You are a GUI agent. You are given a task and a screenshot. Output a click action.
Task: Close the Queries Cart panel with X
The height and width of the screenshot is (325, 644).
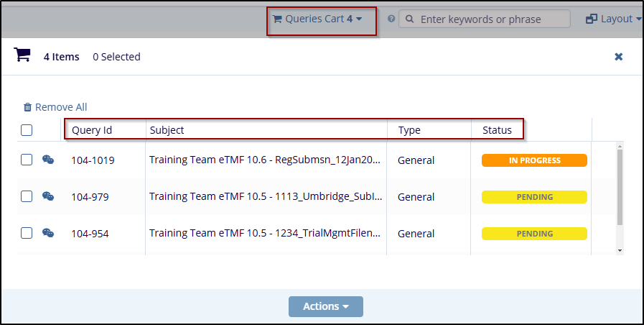618,56
